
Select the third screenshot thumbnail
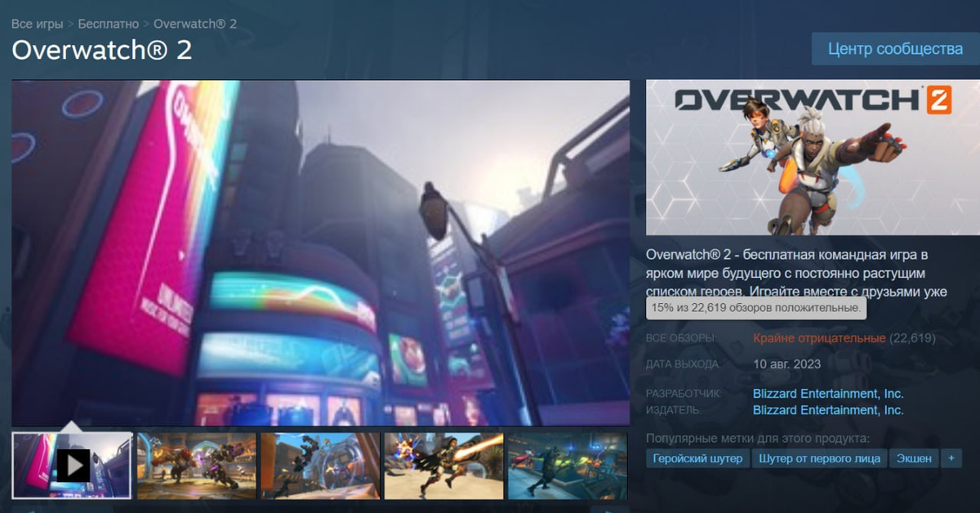coord(320,466)
